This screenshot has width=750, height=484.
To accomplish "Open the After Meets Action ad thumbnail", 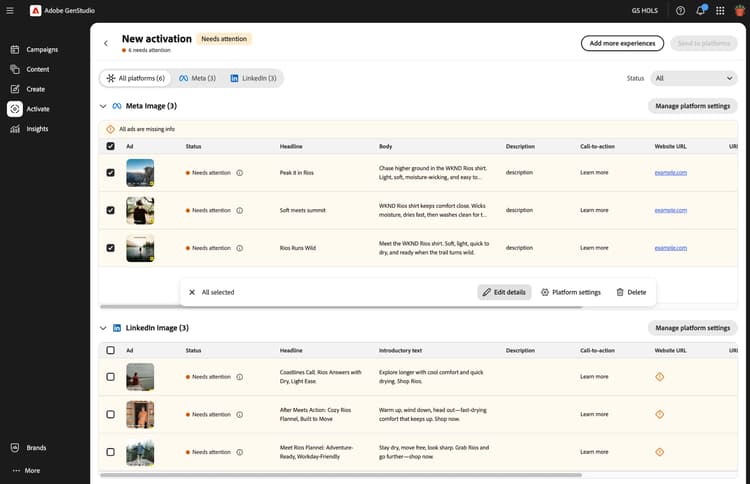I will point(140,414).
